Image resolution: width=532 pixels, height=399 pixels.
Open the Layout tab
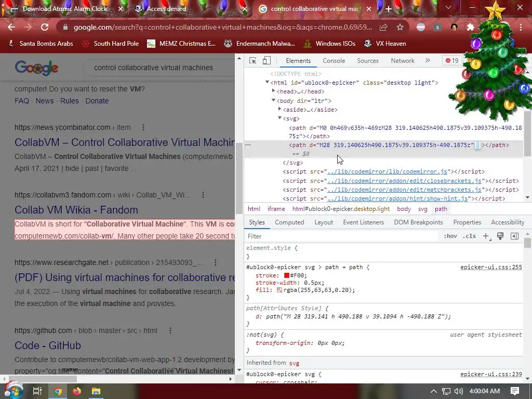(324, 222)
